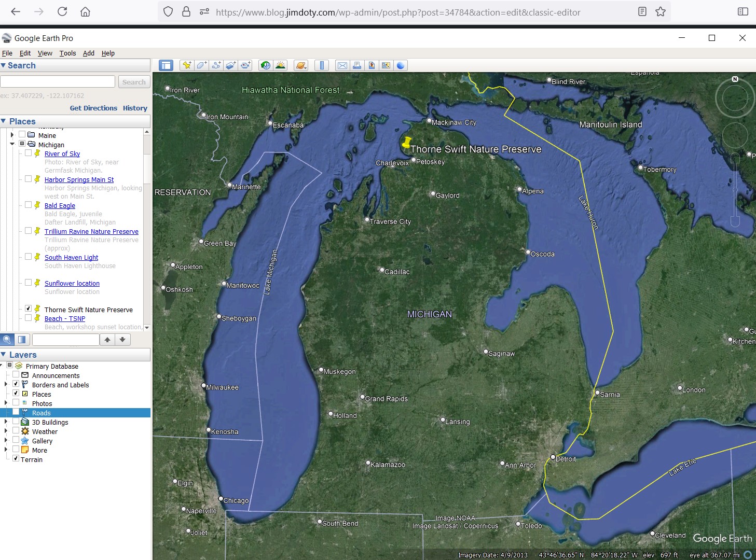Image resolution: width=756 pixels, height=560 pixels.
Task: Uncheck the Terrain layer checkbox
Action: tap(16, 459)
